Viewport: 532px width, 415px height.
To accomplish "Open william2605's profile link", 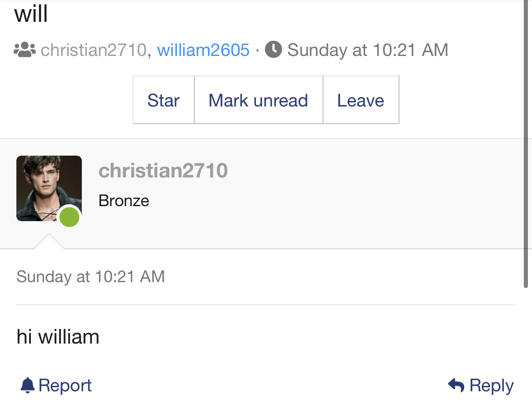I will click(x=203, y=50).
